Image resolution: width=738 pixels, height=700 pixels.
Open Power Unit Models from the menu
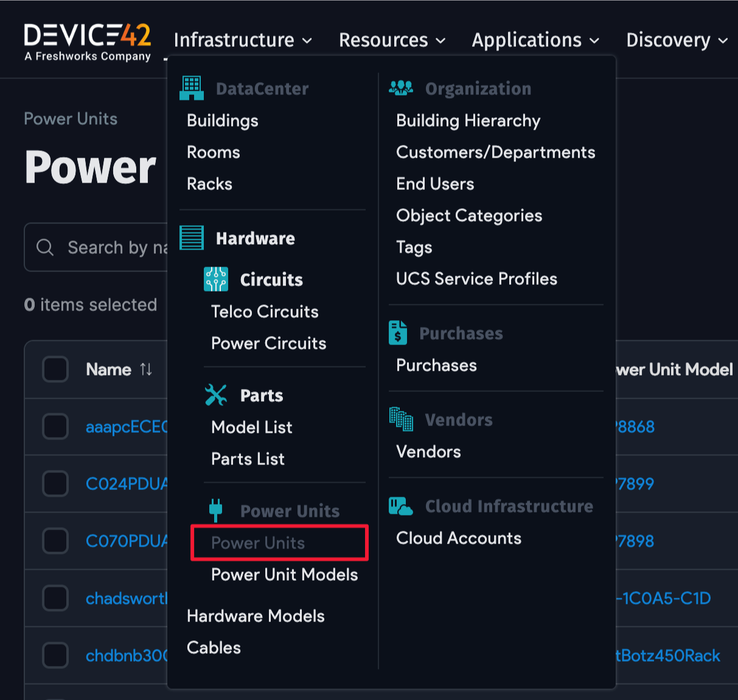tap(284, 575)
